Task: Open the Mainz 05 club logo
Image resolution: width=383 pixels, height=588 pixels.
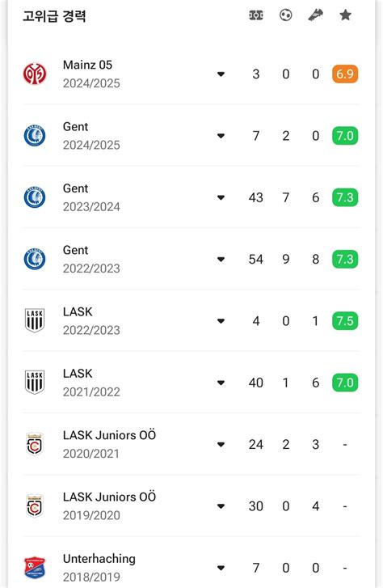Action: tap(35, 74)
